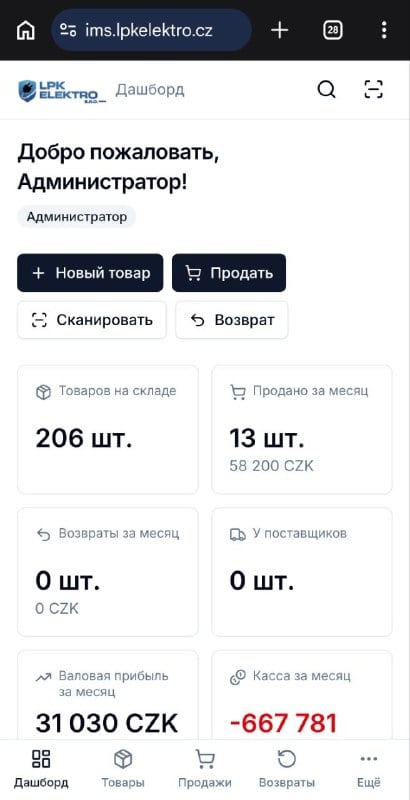Tap the Сканировать button
Screen dimensions: 410x800
click(92, 320)
